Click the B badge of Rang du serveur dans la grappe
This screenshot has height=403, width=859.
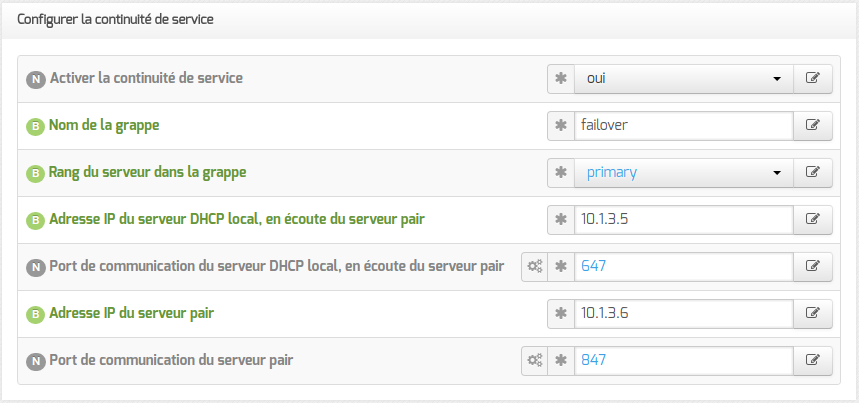point(36,174)
